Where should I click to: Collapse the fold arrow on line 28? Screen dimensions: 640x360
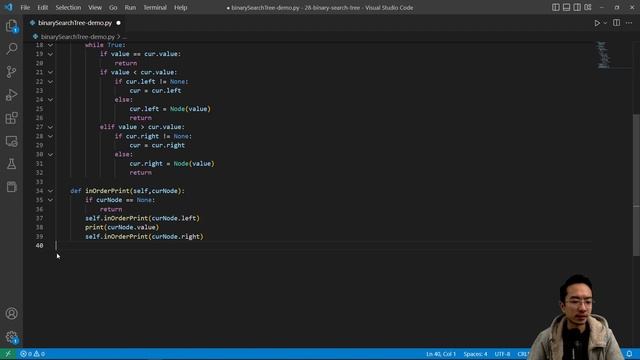pyautogui.click(x=50, y=136)
